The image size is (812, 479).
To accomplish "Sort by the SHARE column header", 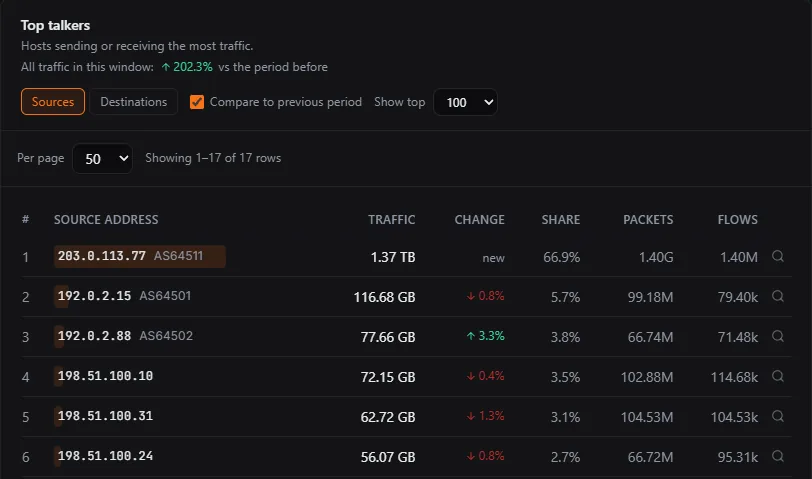I will point(561,220).
